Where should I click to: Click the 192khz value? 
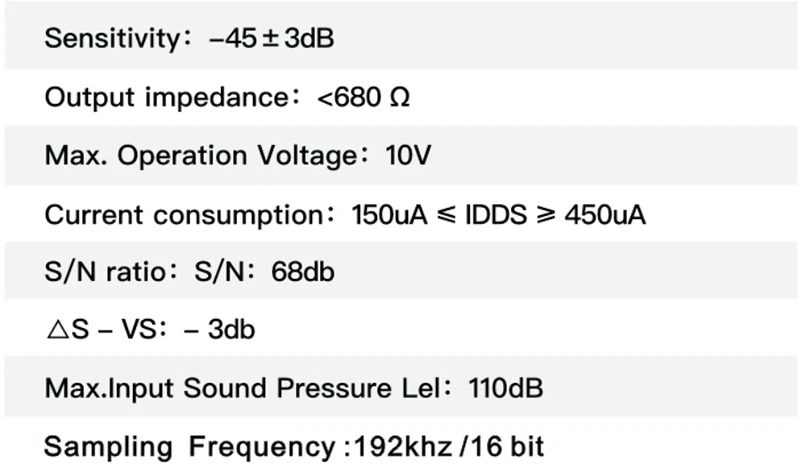[403, 447]
